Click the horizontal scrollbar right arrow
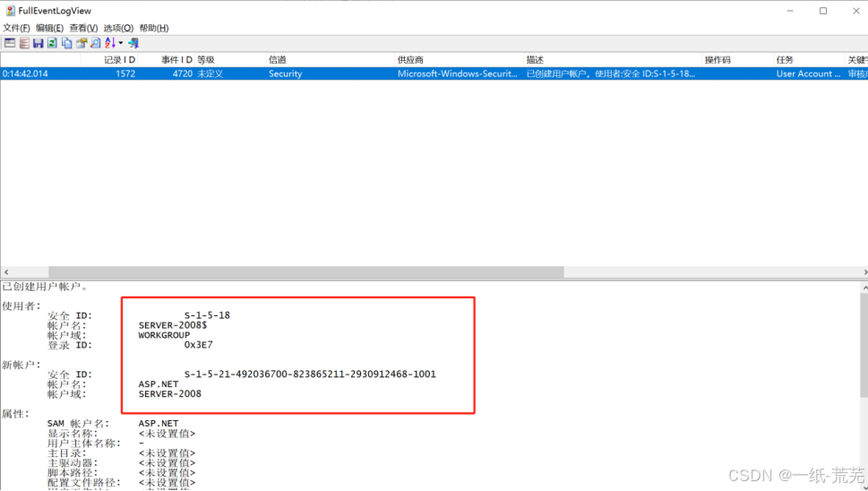Screen dimensions: 868x491 pos(864,271)
